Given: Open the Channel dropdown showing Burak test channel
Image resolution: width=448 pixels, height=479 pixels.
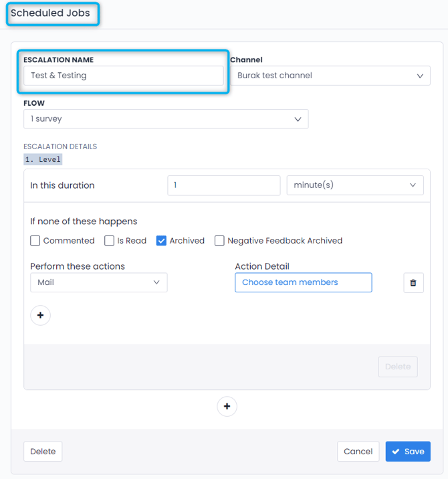Looking at the screenshot, I should coord(331,76).
